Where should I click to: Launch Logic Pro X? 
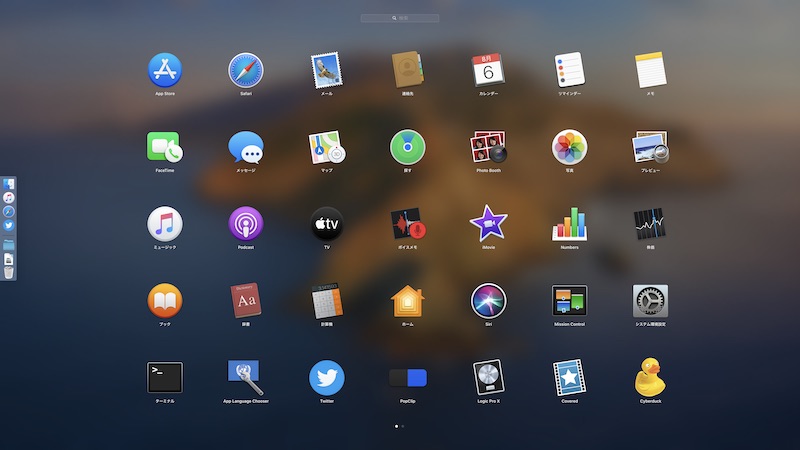488,378
